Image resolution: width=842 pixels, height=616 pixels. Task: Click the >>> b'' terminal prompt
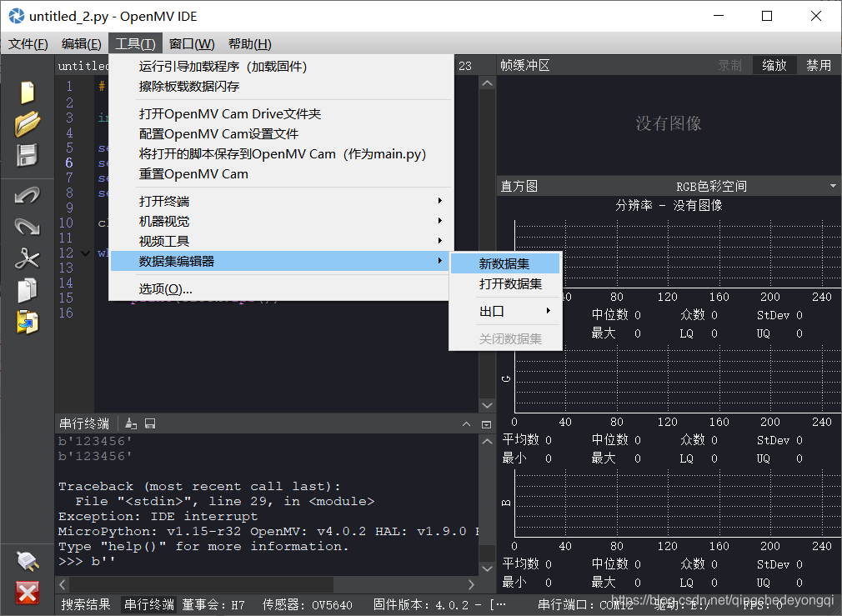(x=87, y=561)
